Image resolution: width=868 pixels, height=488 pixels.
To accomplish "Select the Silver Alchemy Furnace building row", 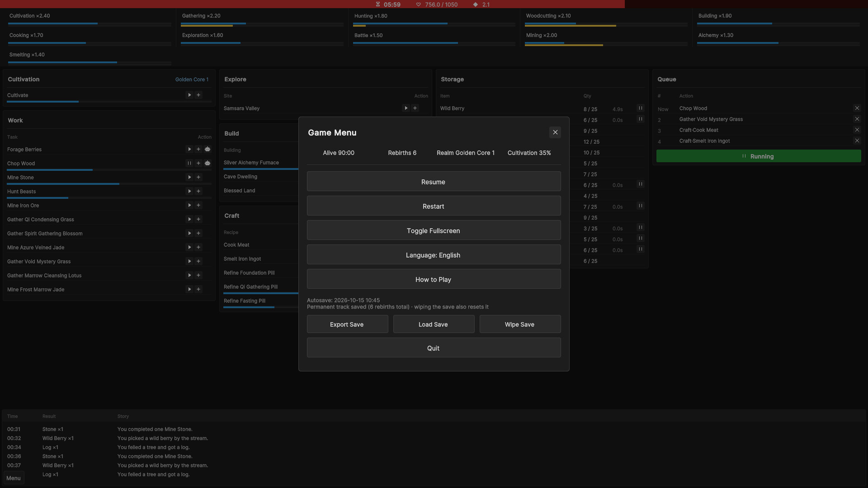I will (x=261, y=163).
